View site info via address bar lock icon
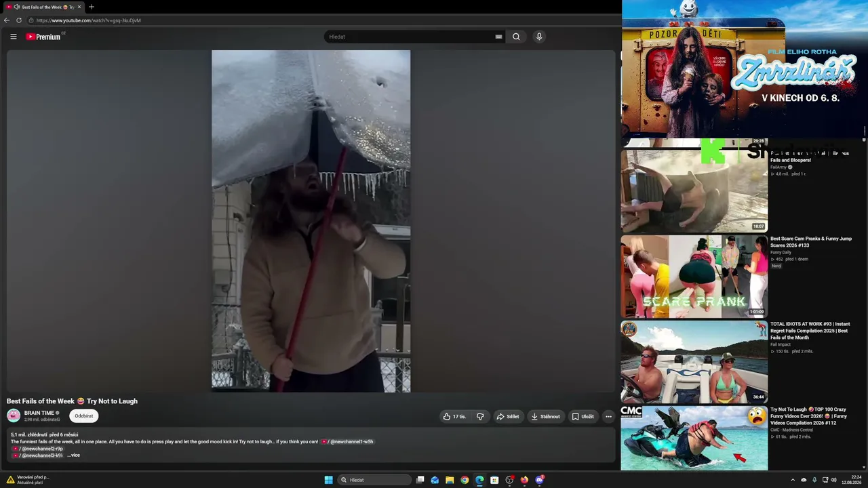This screenshot has height=488, width=868. pos(31,20)
